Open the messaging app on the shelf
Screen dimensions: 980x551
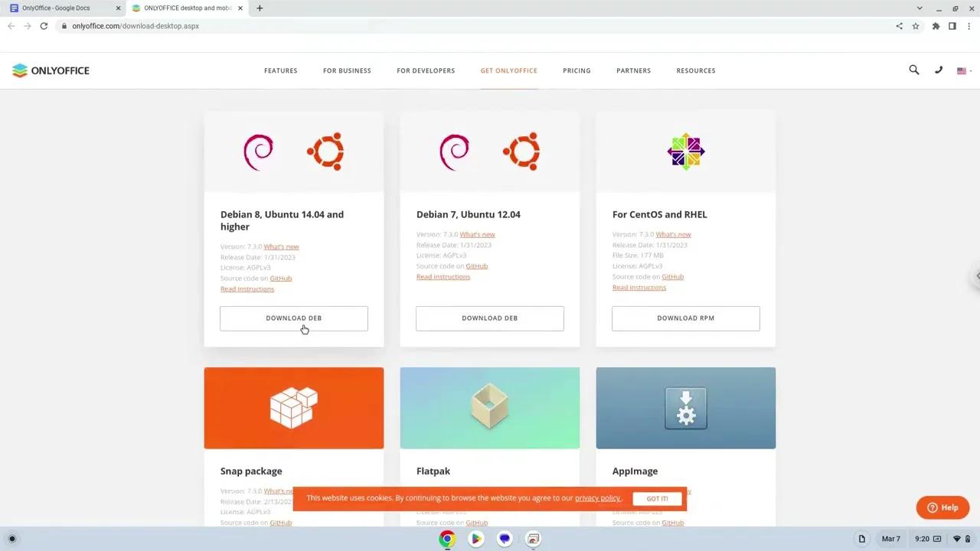tap(505, 539)
